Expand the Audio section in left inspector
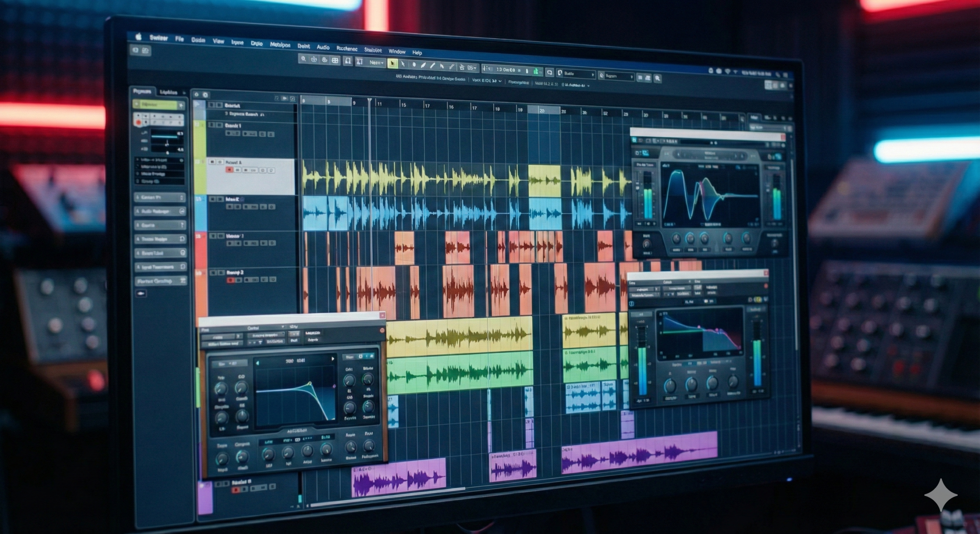The width and height of the screenshot is (980, 534). pyautogui.click(x=160, y=211)
